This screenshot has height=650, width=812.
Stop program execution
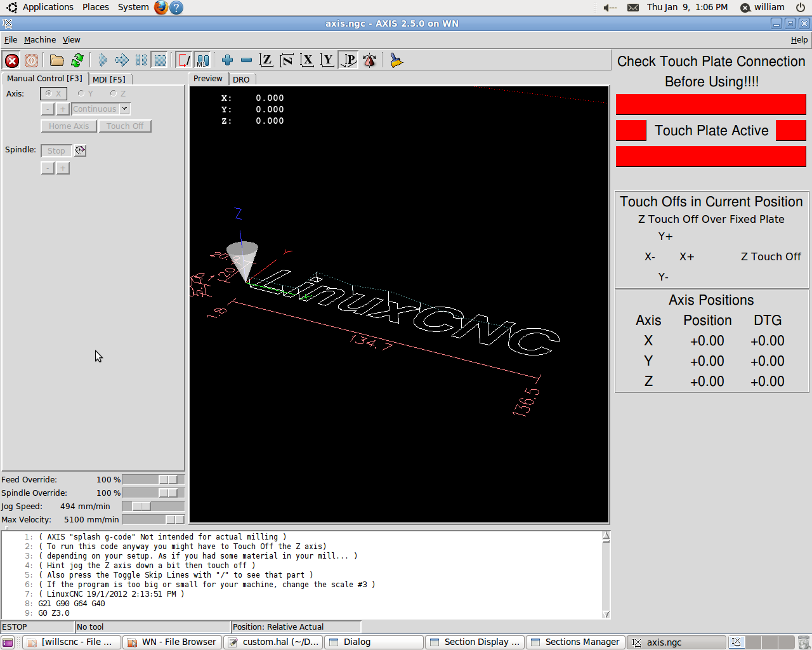tap(160, 60)
